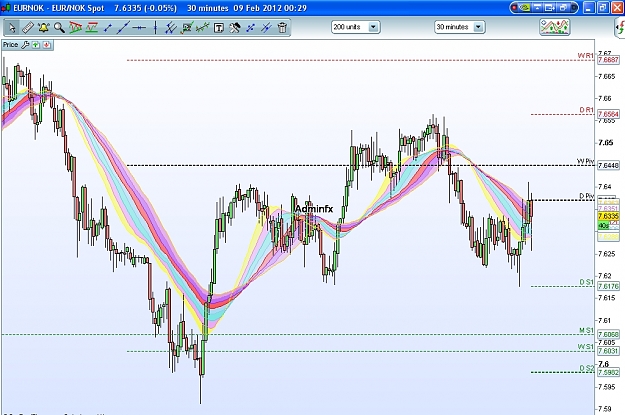Select the ruler measurement tool
625x415 pixels.
[28, 28]
